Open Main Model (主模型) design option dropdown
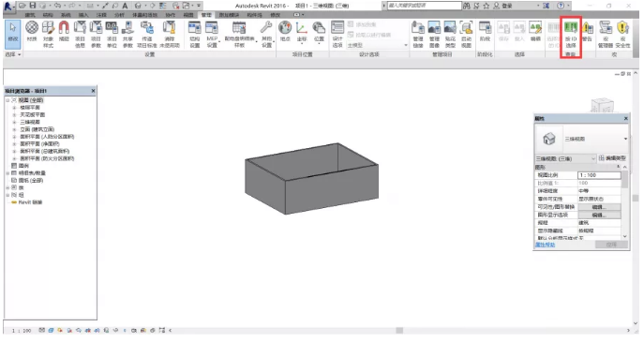Image resolution: width=644 pixels, height=342 pixels. [x=378, y=45]
